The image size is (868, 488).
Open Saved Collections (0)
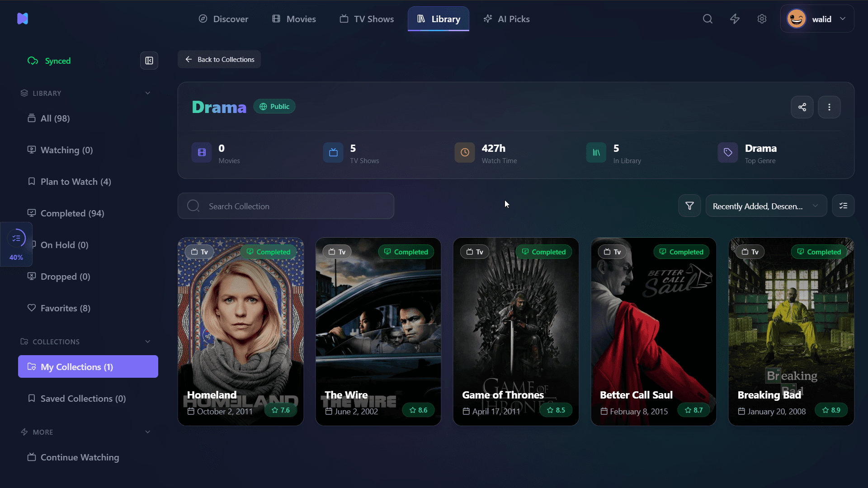(x=88, y=399)
